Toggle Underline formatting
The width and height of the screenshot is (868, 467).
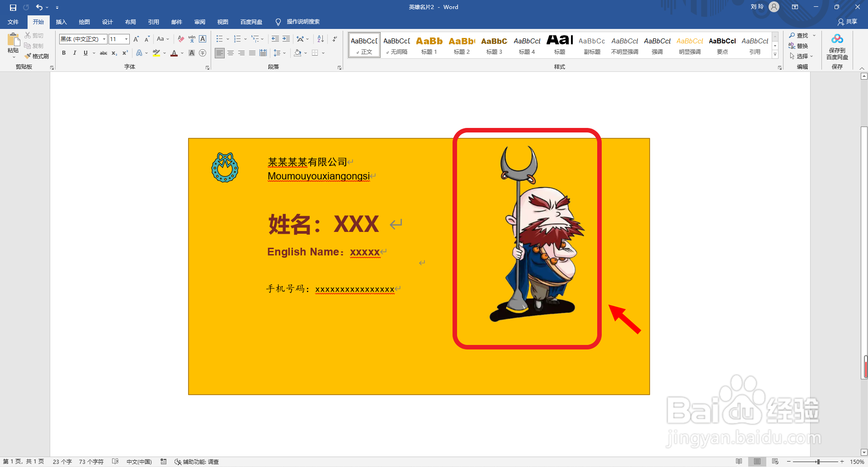(85, 53)
